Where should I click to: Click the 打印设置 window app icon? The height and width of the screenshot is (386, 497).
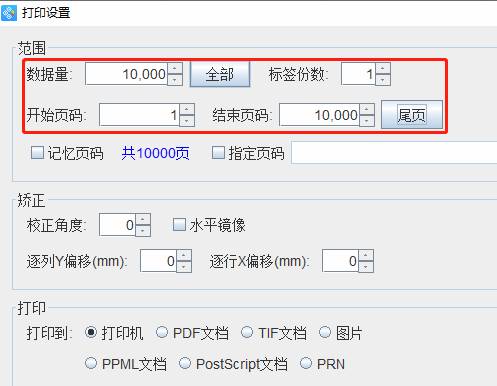point(9,13)
